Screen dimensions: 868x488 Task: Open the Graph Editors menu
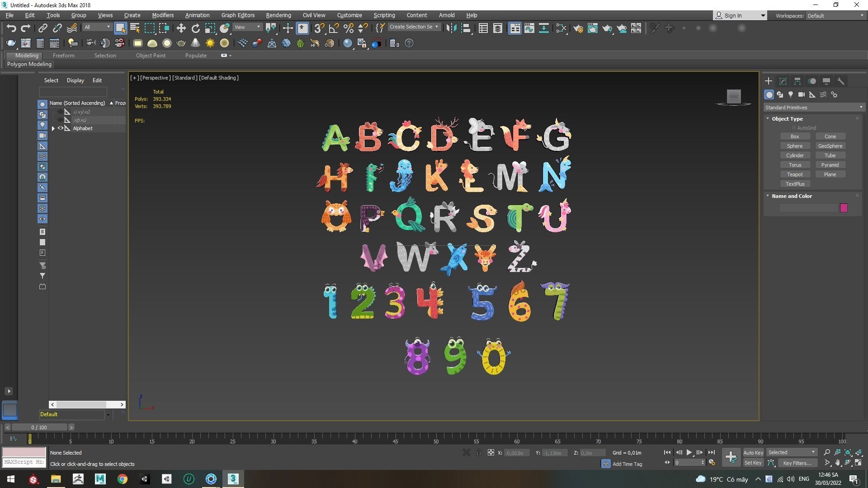[238, 15]
